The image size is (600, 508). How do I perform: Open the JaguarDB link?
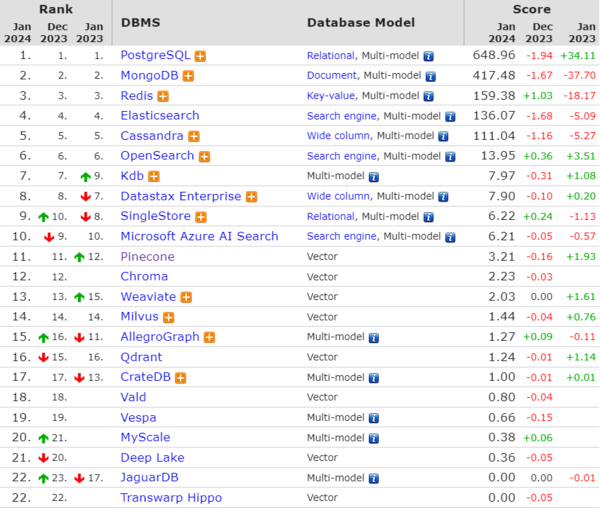pos(149,478)
